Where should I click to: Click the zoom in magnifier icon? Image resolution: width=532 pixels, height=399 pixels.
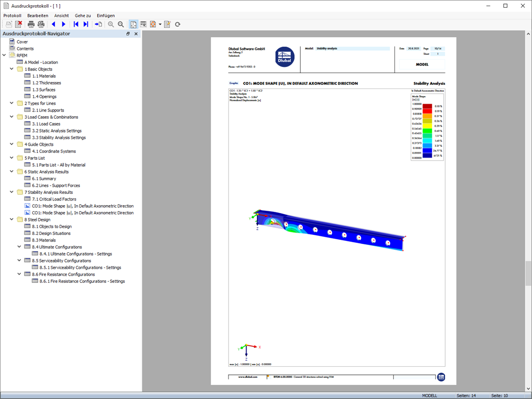110,24
